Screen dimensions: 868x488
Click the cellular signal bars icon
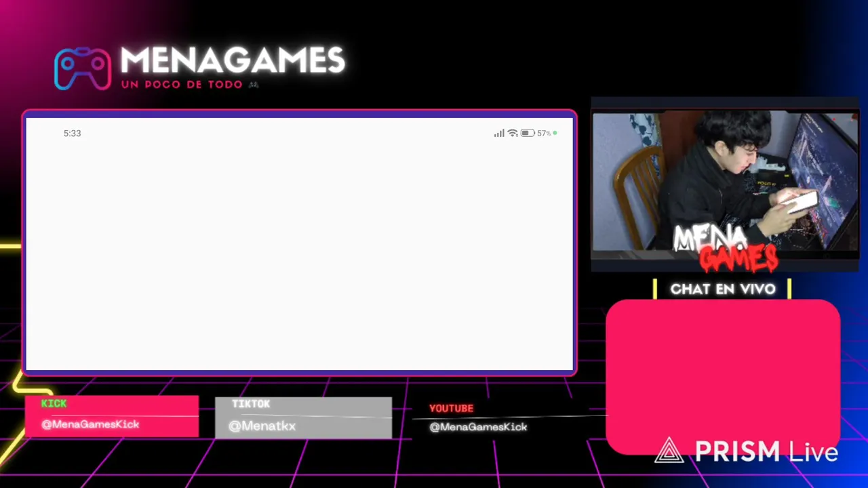[499, 134]
